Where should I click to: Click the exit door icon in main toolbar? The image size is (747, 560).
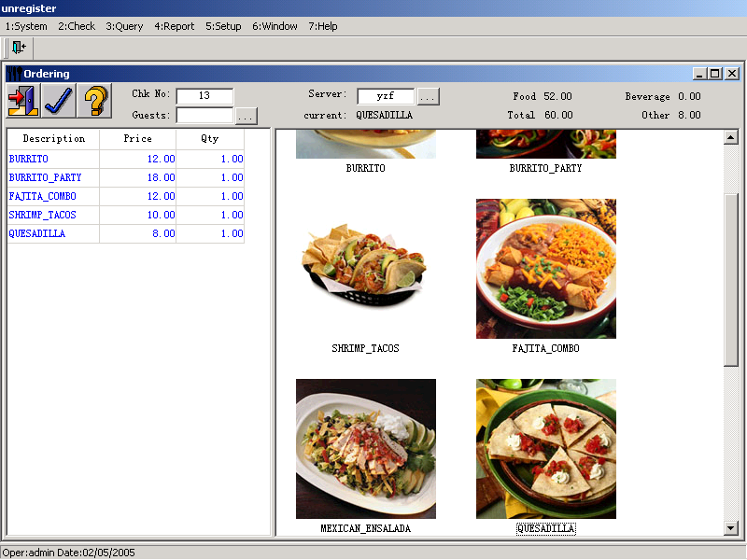20,48
